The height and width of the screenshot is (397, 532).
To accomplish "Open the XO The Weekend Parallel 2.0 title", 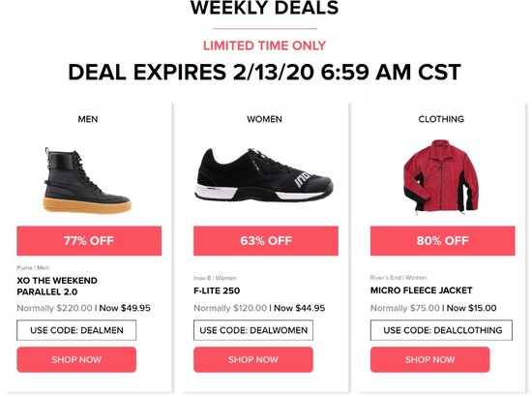I will (57, 286).
